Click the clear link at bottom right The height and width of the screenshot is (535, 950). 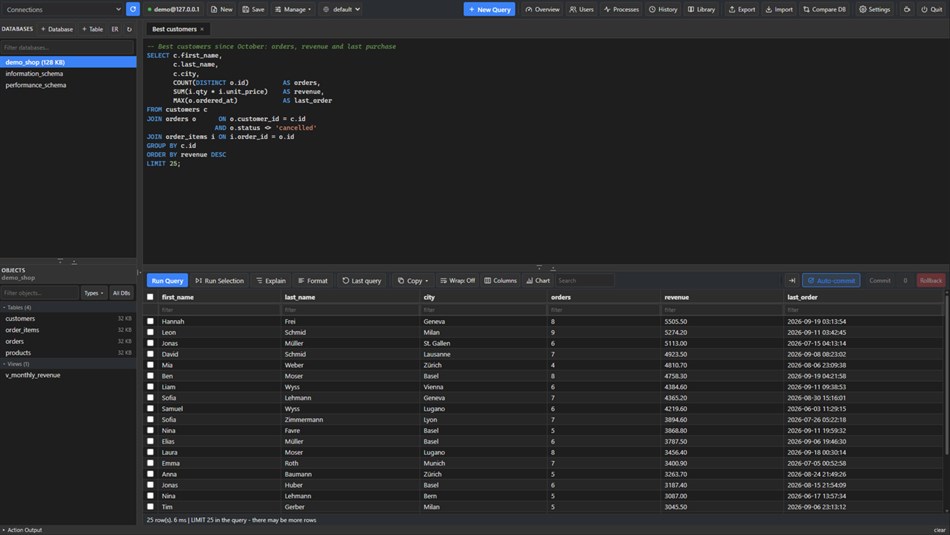click(939, 530)
